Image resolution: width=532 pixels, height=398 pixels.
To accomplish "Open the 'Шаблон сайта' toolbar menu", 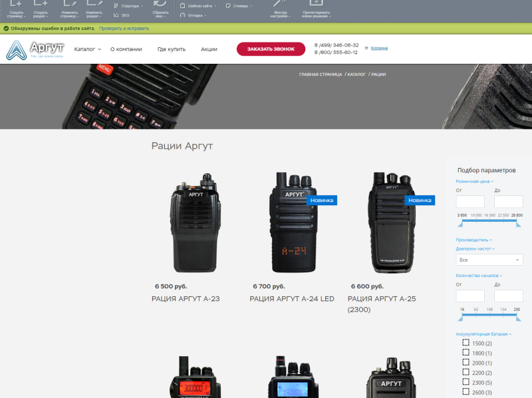I will tap(198, 6).
